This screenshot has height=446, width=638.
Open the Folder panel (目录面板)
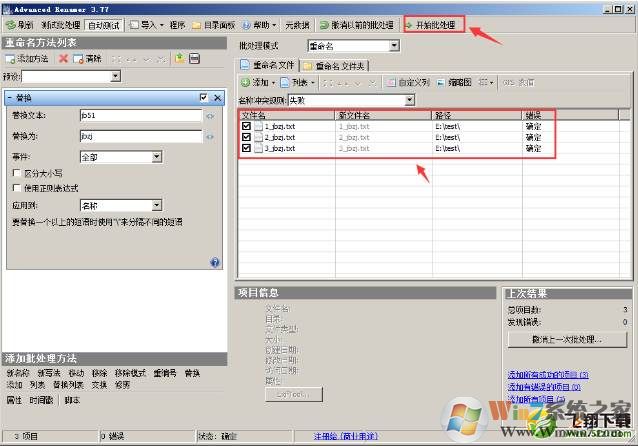click(x=214, y=25)
